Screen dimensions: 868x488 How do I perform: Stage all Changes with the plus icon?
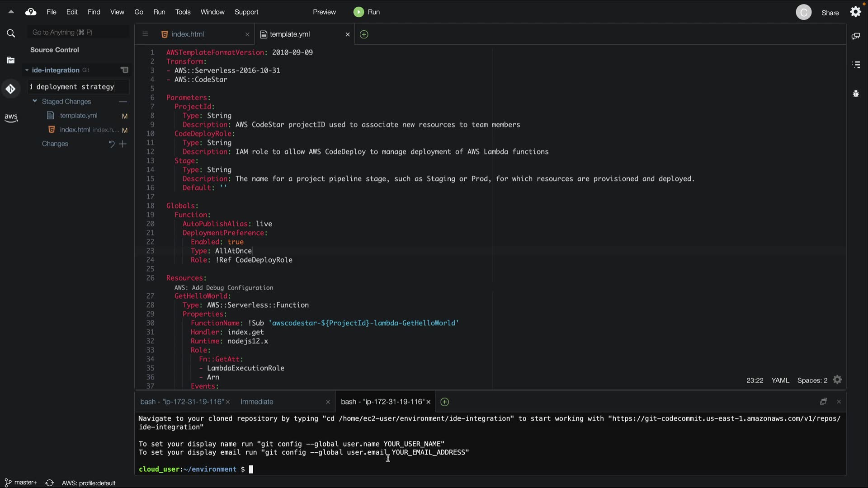pyautogui.click(x=123, y=144)
